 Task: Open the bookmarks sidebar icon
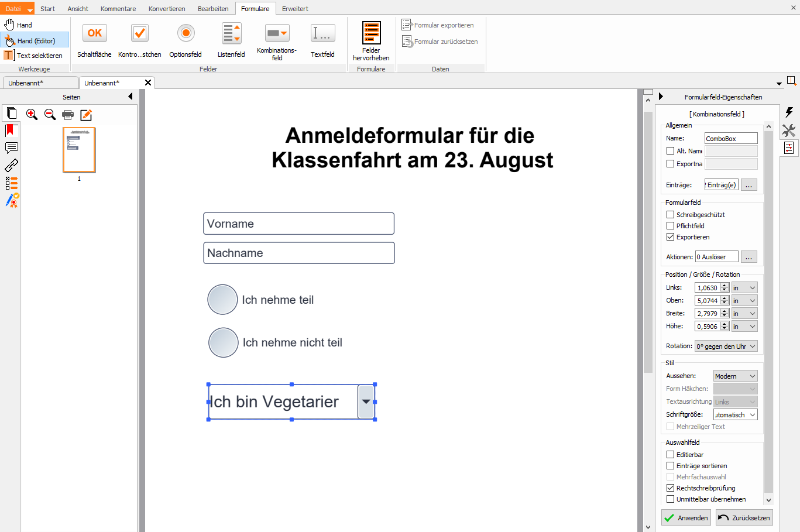[x=11, y=130]
